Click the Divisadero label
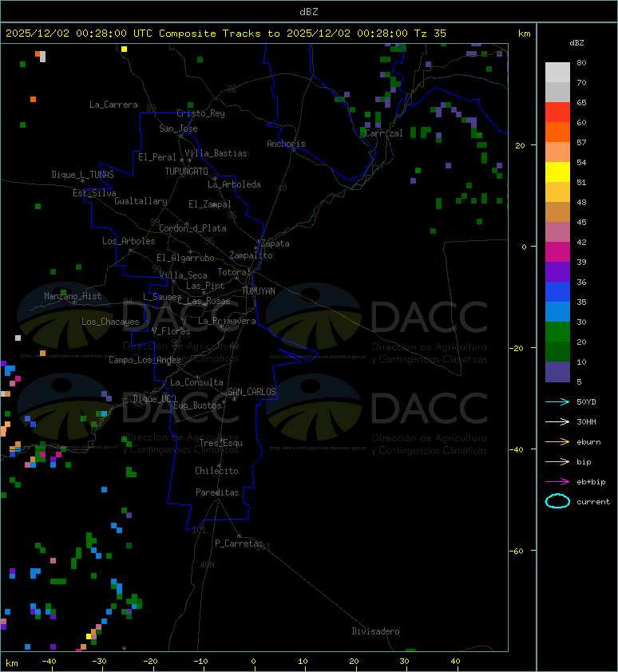Viewport: 618px width, 672px height. coord(376,631)
